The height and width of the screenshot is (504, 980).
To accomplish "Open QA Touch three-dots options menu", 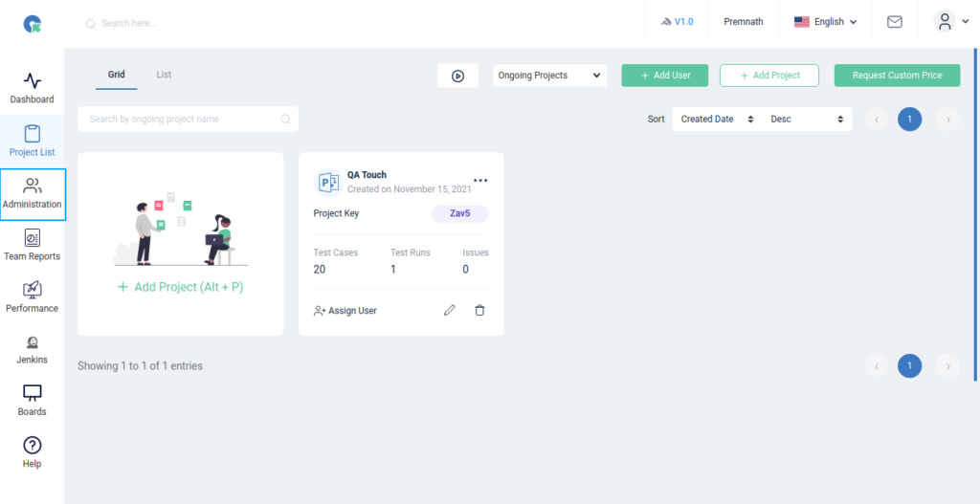I will pos(480,181).
